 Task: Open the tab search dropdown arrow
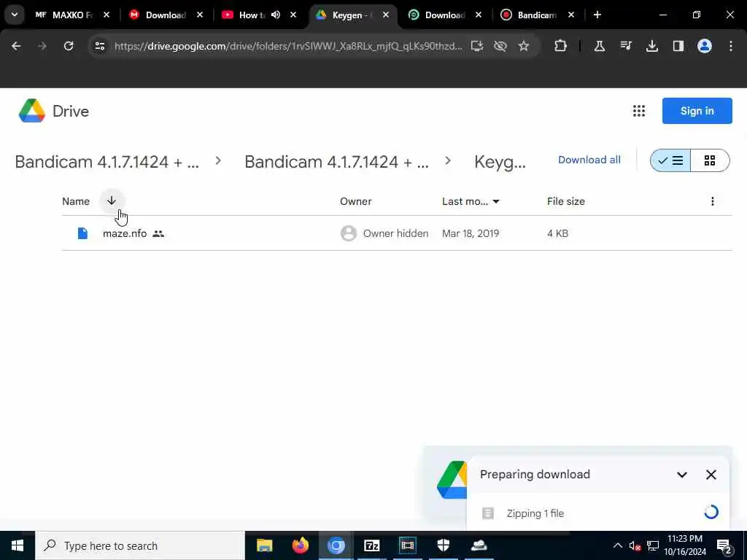[15, 15]
